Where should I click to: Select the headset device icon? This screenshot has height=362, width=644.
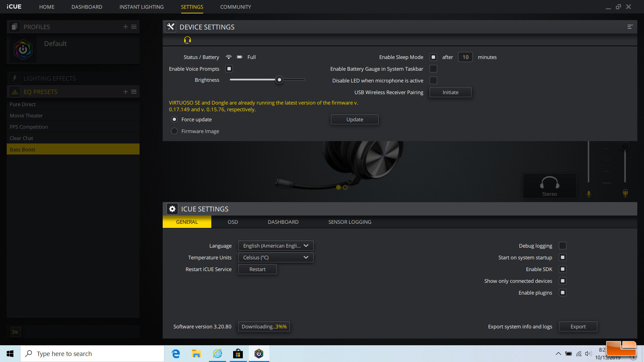tap(187, 40)
